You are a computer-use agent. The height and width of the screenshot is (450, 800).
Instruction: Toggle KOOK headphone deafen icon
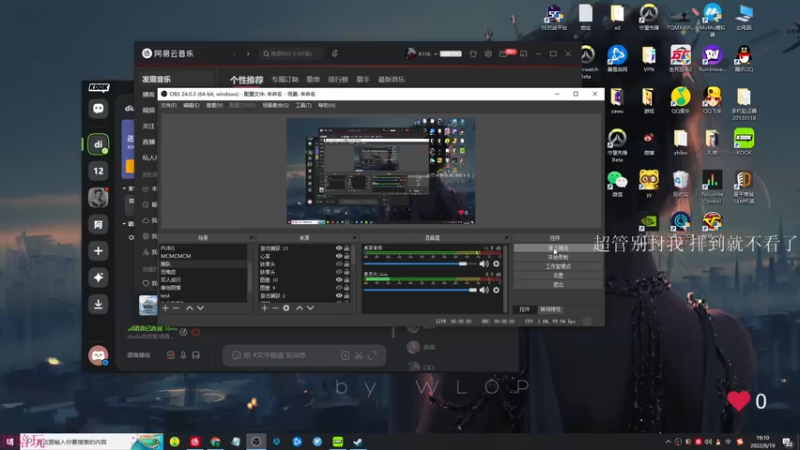point(195,355)
